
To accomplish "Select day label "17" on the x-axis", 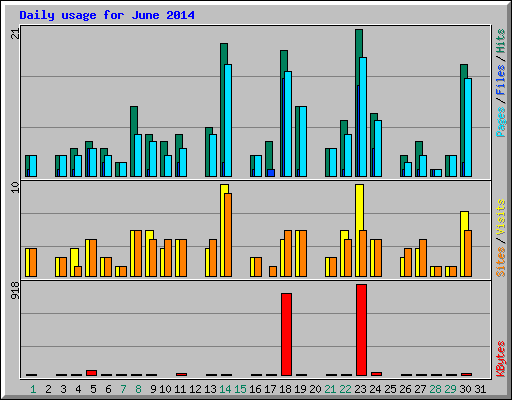I will tap(270, 389).
